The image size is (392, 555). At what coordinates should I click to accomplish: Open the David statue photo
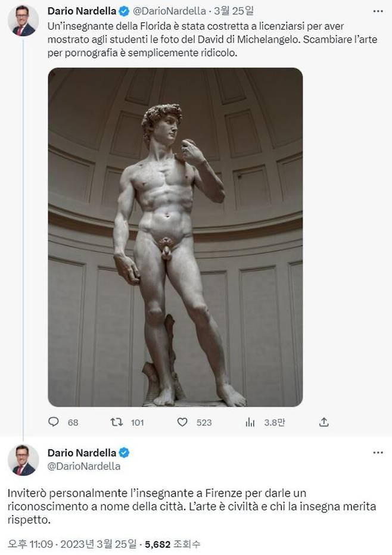coord(175,237)
